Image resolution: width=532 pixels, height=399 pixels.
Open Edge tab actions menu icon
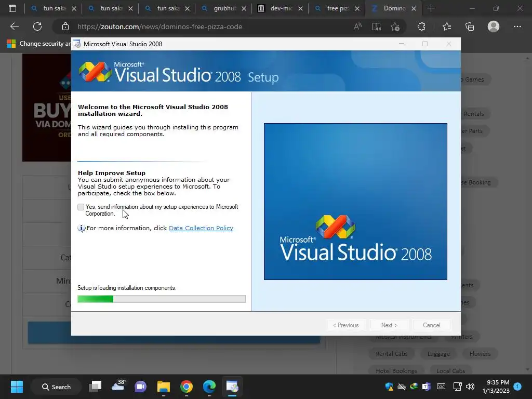[x=12, y=8]
